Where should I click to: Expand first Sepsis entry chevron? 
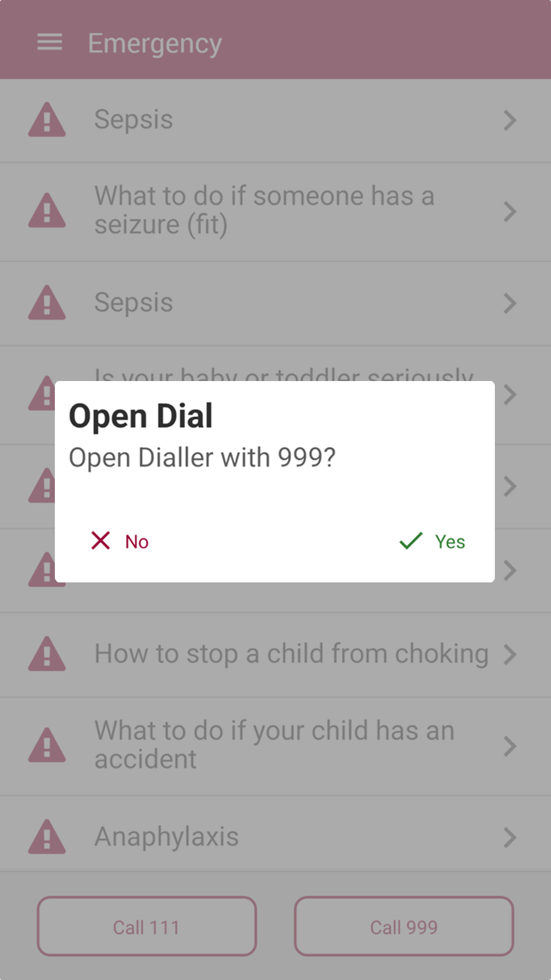tap(510, 120)
